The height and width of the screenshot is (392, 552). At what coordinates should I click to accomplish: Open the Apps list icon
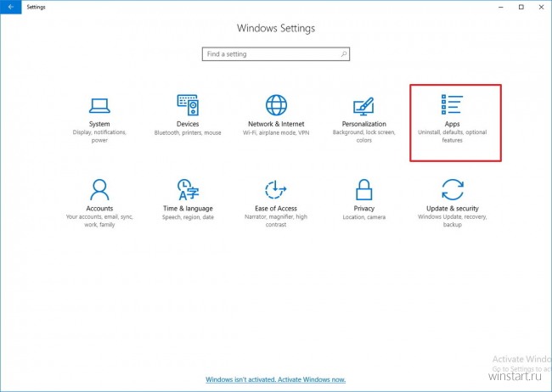pyautogui.click(x=452, y=104)
